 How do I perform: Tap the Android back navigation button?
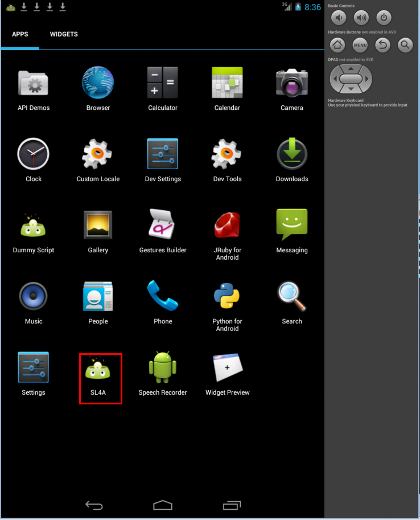tap(94, 505)
